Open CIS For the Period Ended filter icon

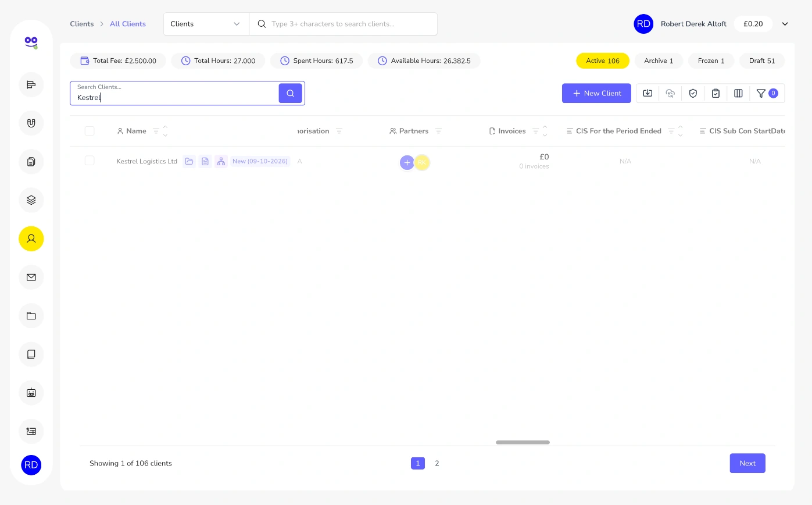point(671,131)
